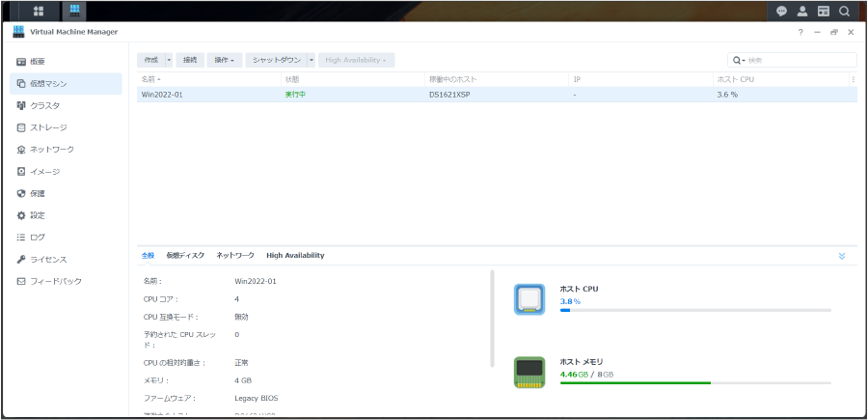Click the 正常 CPU の相対的重さ value
The height and width of the screenshot is (420, 868).
pyautogui.click(x=241, y=363)
